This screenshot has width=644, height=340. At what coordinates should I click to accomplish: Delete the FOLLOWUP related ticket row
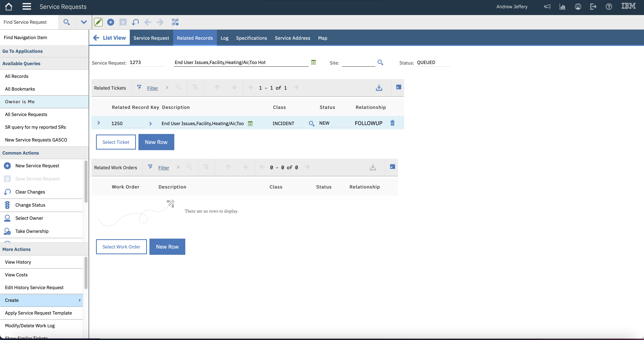pyautogui.click(x=392, y=123)
